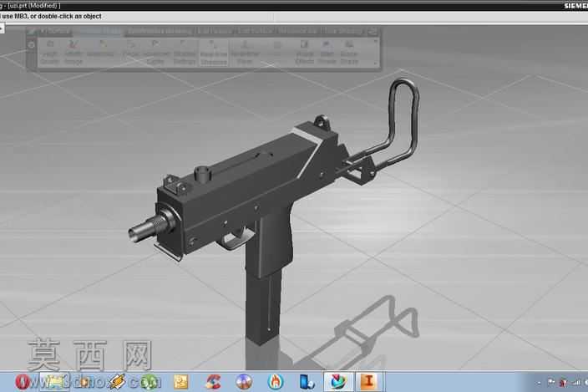Switch to the Siemens NX taskbar button
The image size is (588, 392).
[x=338, y=382]
